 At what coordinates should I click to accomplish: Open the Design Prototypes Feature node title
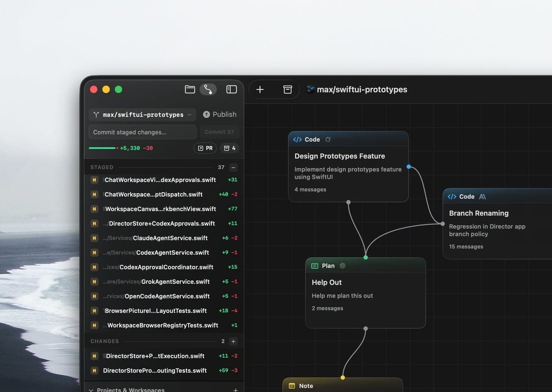click(340, 156)
